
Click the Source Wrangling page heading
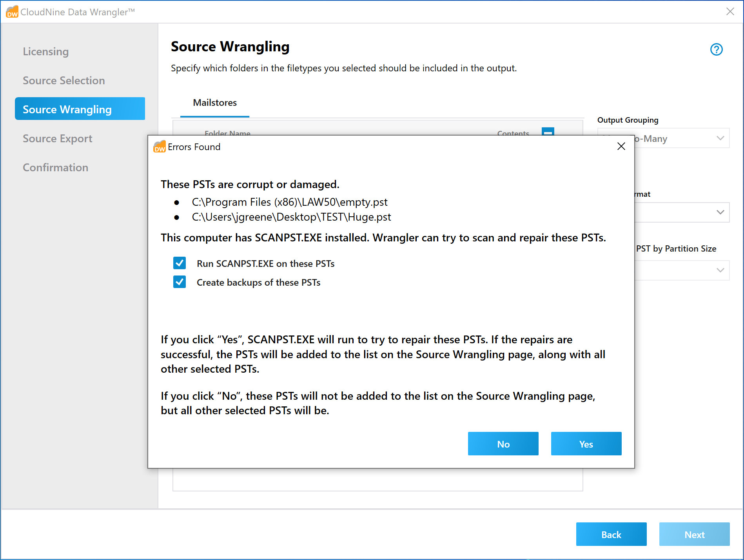230,47
